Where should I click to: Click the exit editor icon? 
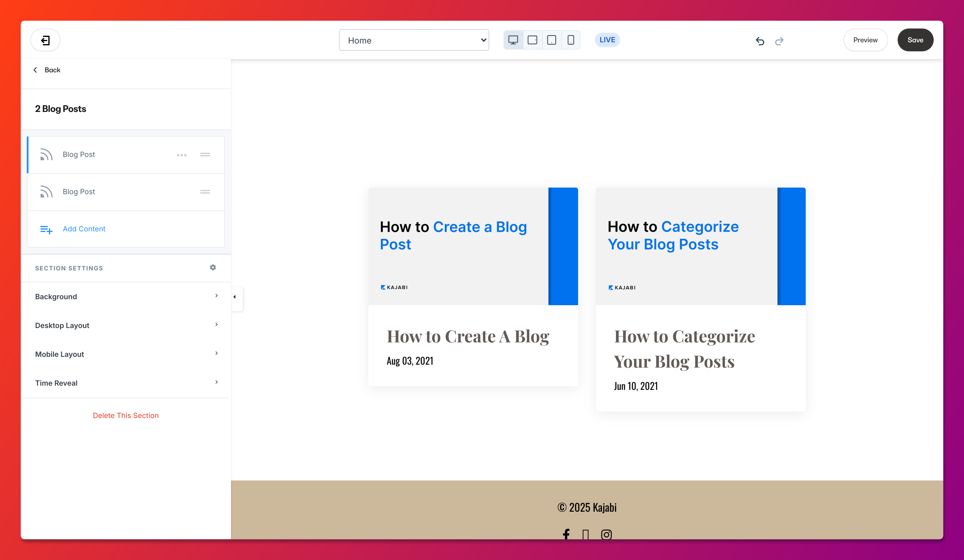[x=45, y=40]
